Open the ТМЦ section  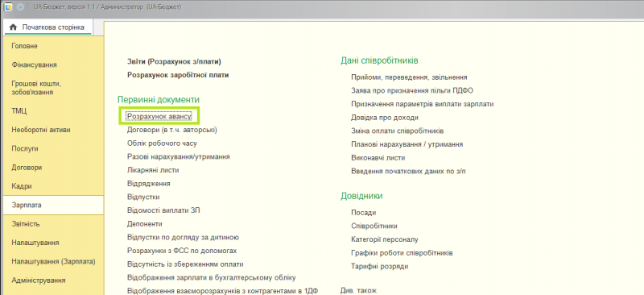(52, 111)
